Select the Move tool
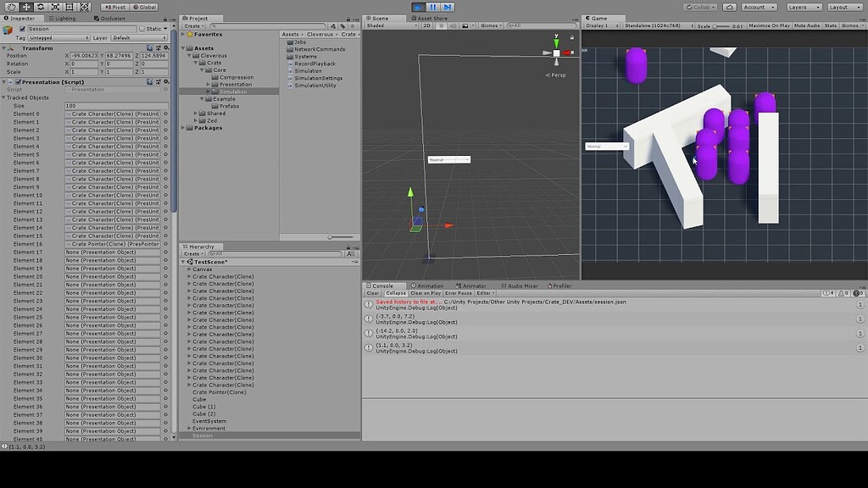The image size is (868, 488). (25, 7)
